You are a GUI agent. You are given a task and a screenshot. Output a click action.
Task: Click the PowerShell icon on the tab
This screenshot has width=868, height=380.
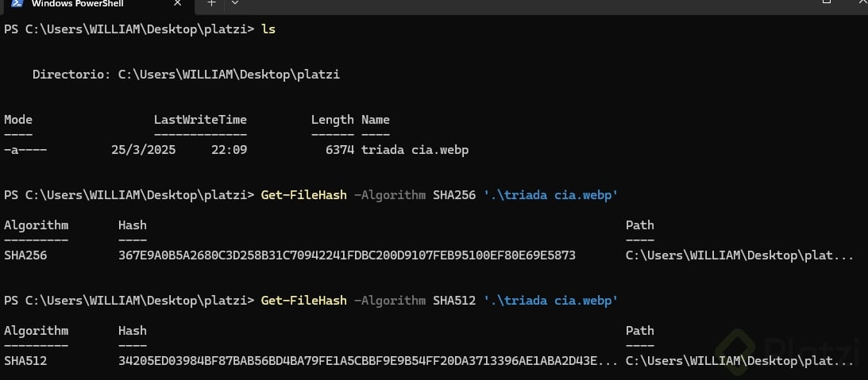point(16,4)
